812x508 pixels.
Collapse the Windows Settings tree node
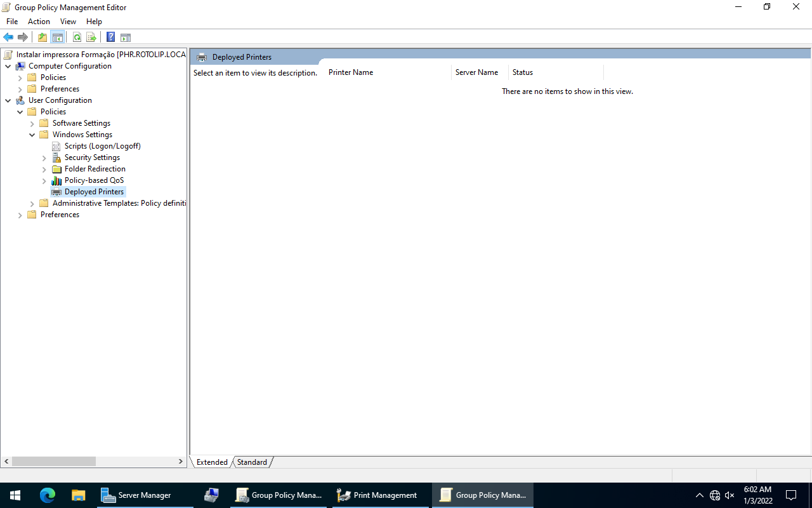tap(32, 135)
